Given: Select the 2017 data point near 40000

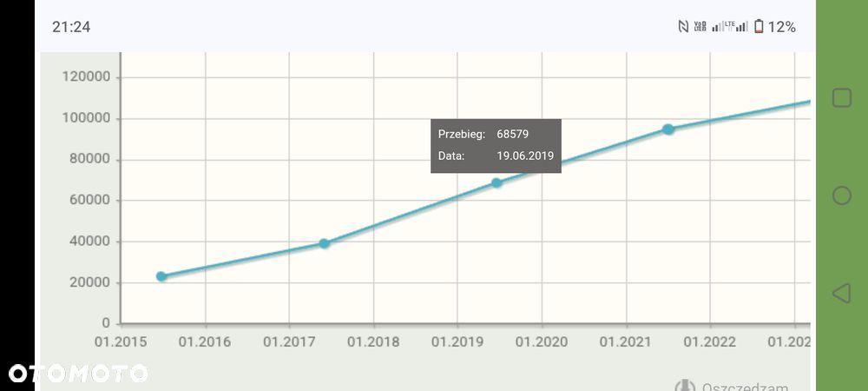Looking at the screenshot, I should point(324,243).
